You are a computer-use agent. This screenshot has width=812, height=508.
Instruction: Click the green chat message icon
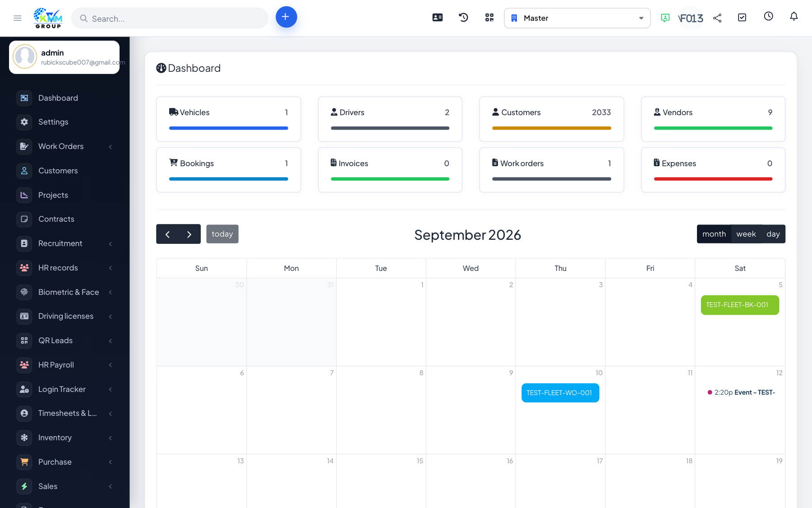click(x=665, y=18)
